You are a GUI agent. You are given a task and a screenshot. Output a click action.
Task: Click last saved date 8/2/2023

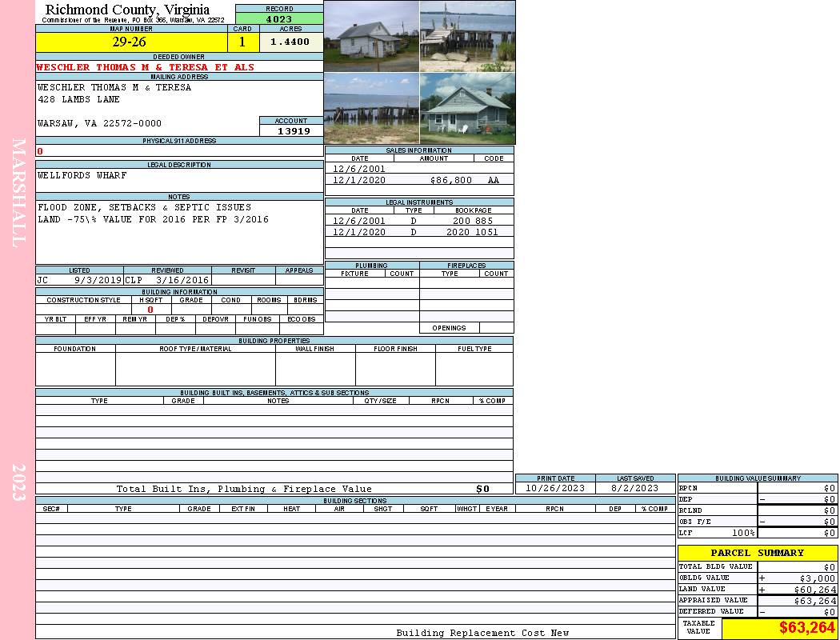coord(635,488)
